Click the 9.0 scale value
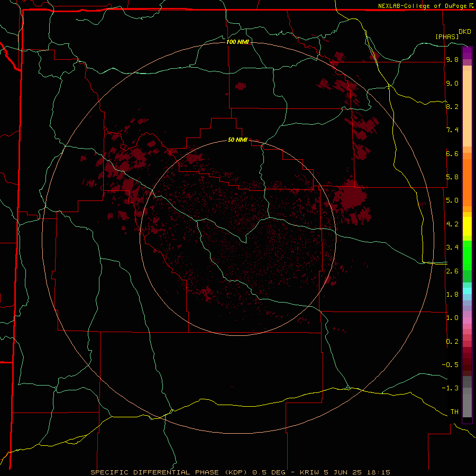476x476 pixels. [452, 83]
